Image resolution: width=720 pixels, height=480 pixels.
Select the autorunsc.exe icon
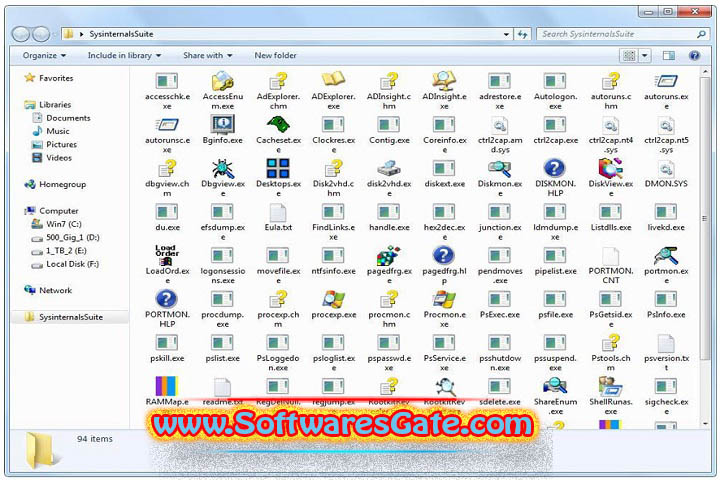coord(167,124)
